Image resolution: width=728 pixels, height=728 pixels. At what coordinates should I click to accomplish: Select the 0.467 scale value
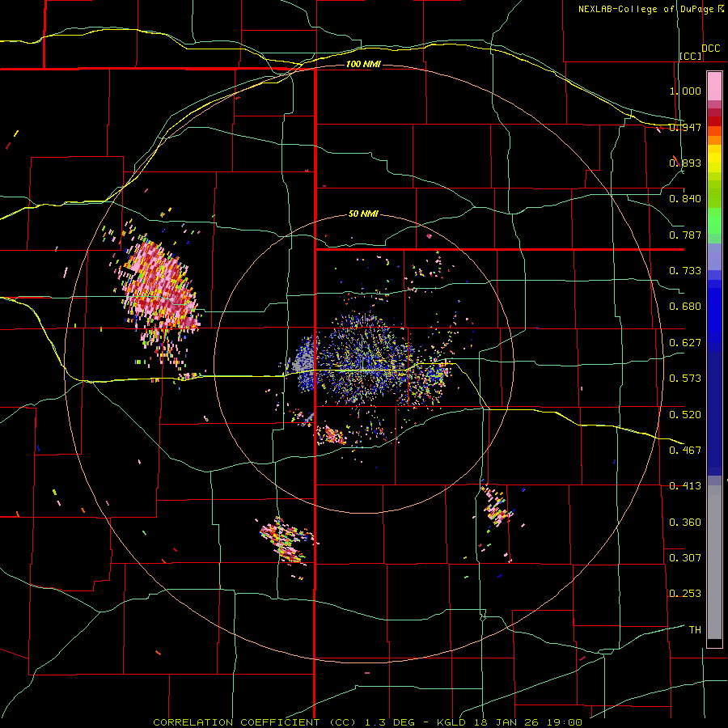click(x=685, y=451)
